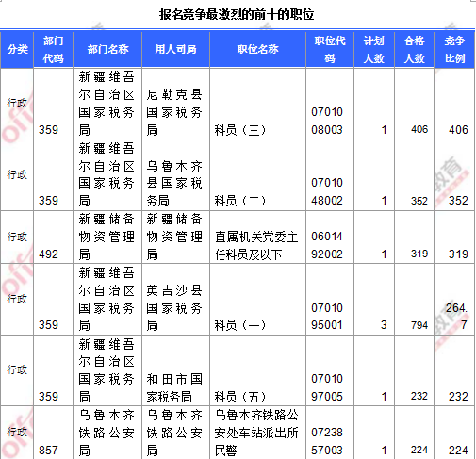The image size is (476, 459).
Task: Click the competition ratio 264.7 cell
Action: pos(454,300)
